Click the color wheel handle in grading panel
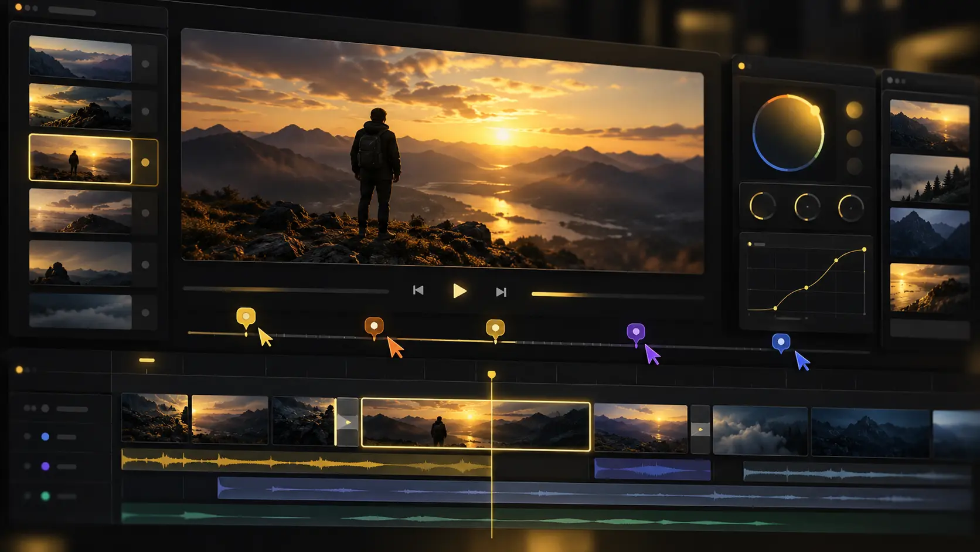 [815, 110]
